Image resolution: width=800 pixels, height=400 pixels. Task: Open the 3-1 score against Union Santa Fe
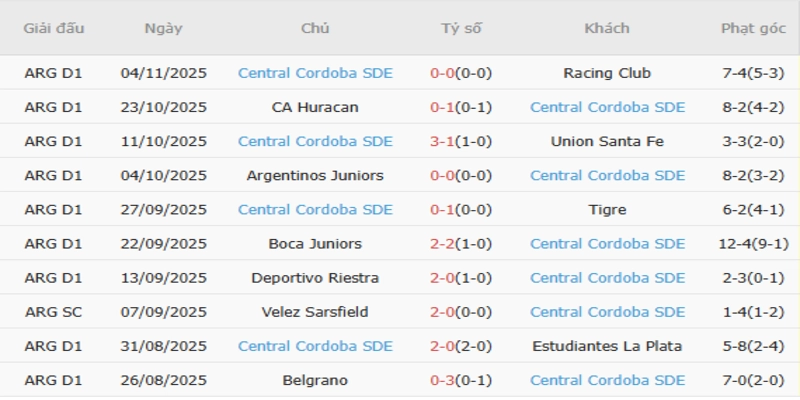[461, 141]
